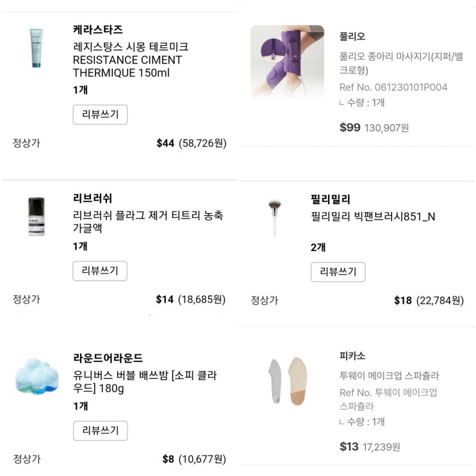Open the cloud-shaped bath bomb thumbnail
Viewport: 476px width, 476px height.
coord(37,377)
